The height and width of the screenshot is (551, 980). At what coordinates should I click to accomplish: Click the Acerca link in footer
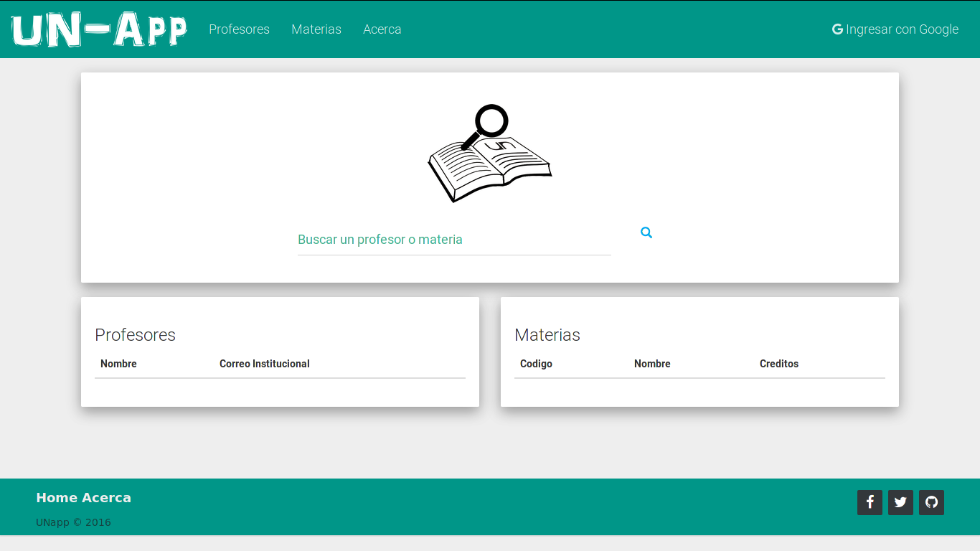pyautogui.click(x=107, y=498)
